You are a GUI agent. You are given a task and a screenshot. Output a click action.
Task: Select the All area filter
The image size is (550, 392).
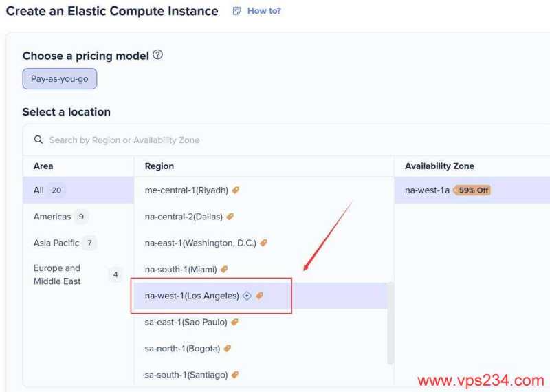click(x=38, y=190)
